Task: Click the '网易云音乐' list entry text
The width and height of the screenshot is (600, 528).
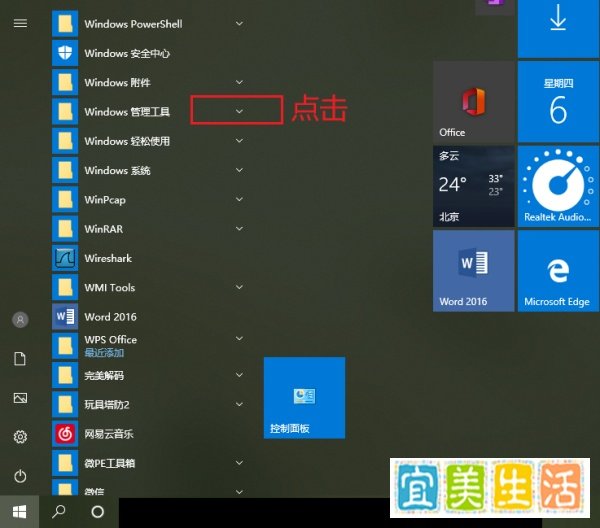Action: 109,434
